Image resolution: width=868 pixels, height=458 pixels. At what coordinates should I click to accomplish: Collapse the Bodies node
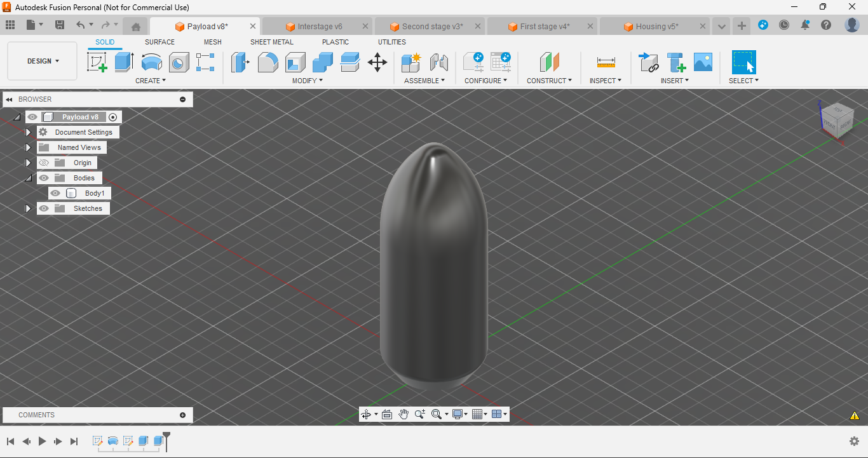[x=28, y=178]
